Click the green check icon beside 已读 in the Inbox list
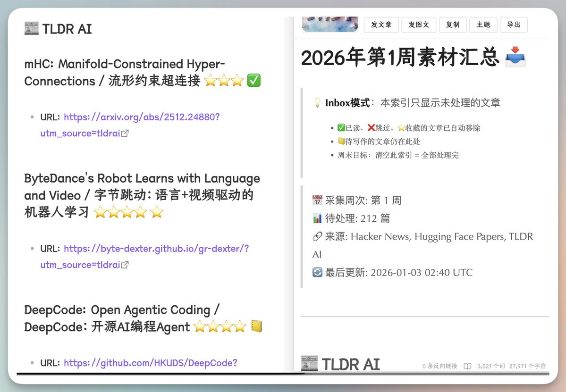This screenshot has width=566, height=392. tap(341, 128)
